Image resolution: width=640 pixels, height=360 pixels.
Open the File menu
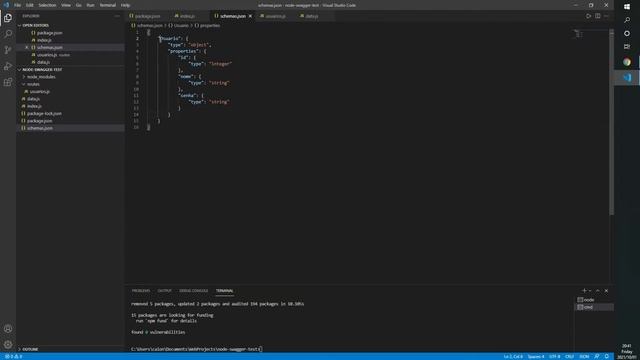point(18,5)
